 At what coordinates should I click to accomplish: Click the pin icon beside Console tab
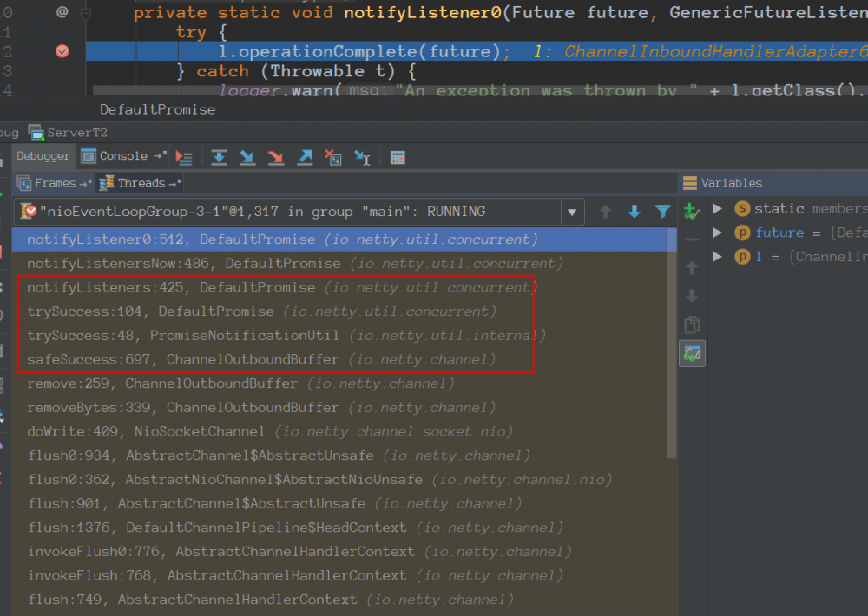point(160,156)
